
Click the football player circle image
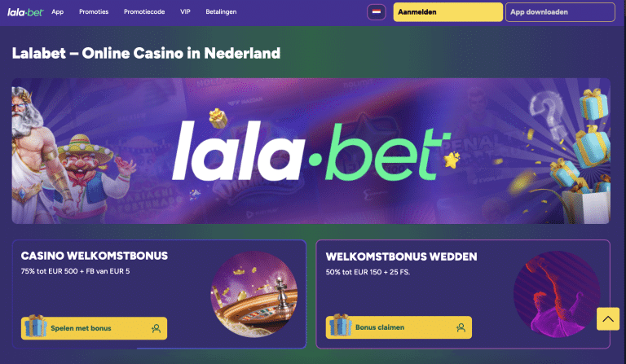[x=557, y=294]
